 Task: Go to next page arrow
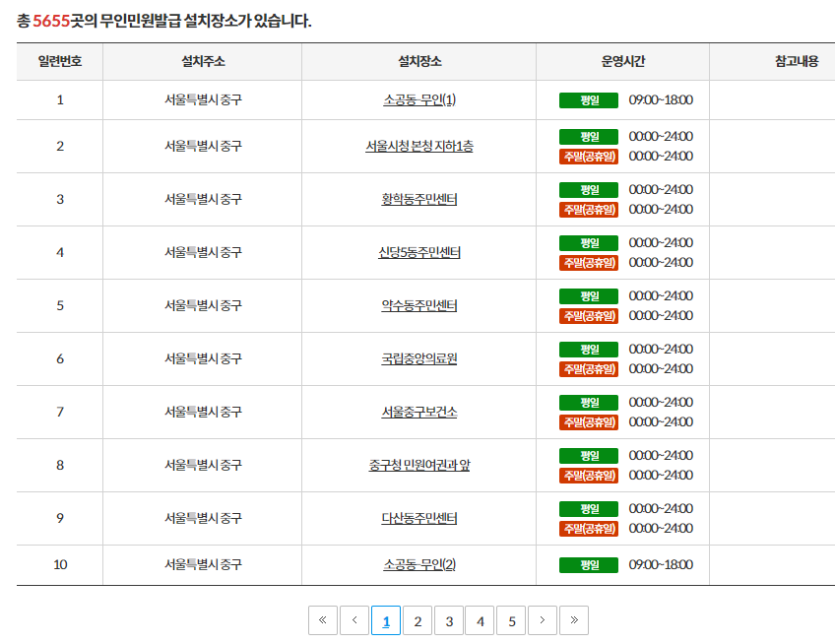click(543, 620)
